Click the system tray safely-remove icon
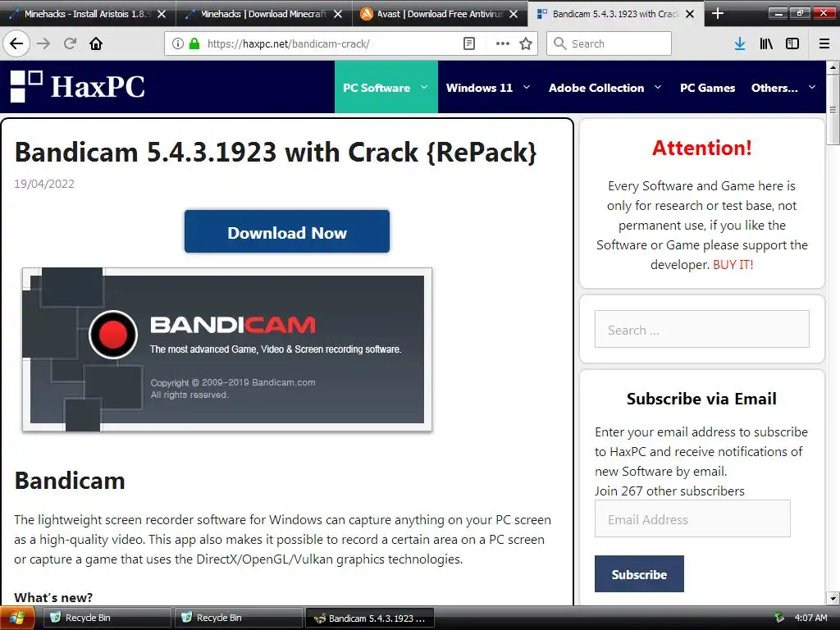Viewport: 840px width, 630px height. (779, 618)
